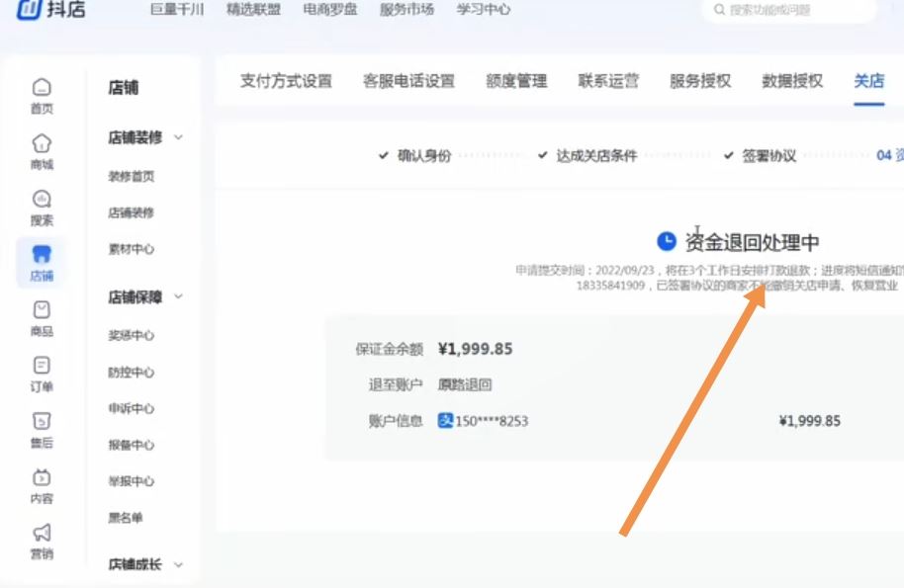Open 黑名单 in sidebar menu

[125, 518]
